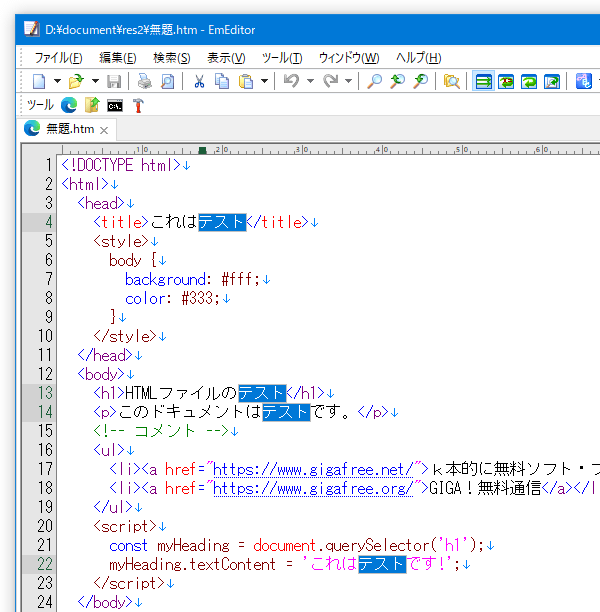The image size is (600, 612).
Task: Click the ツール toolbar label
Action: coord(40,105)
